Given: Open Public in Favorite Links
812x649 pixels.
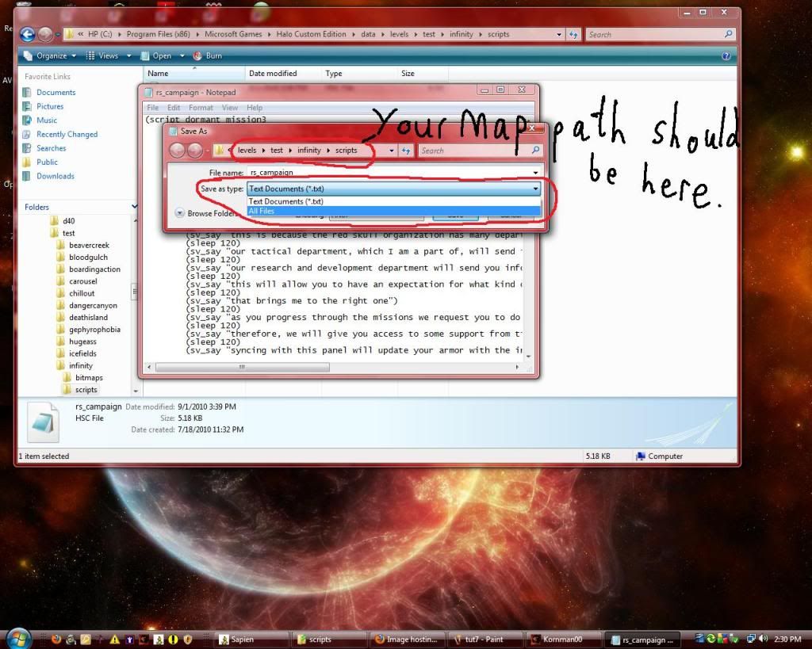Looking at the screenshot, I should 47,162.
